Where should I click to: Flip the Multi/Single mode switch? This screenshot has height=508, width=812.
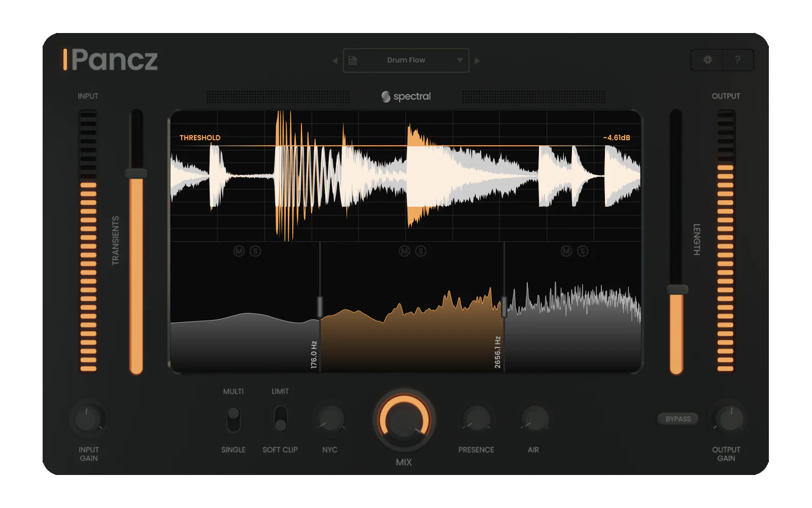coord(233,419)
